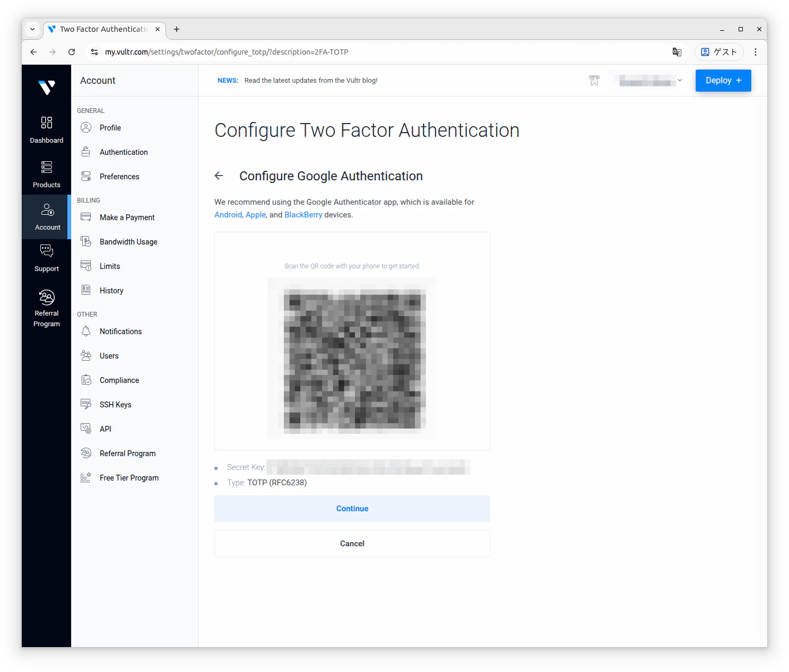Click the blurred QR code image
Image resolution: width=789 pixels, height=672 pixels.
point(352,359)
